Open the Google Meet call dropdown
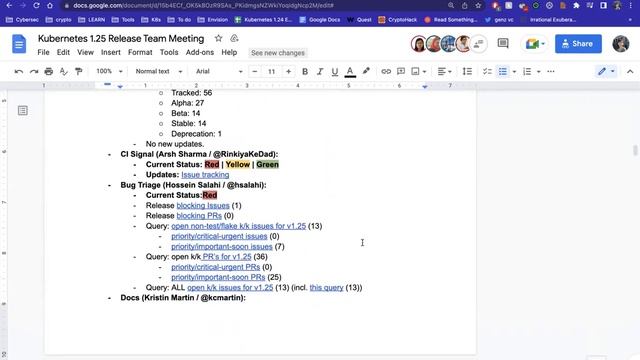640x360 pixels. 535,44
